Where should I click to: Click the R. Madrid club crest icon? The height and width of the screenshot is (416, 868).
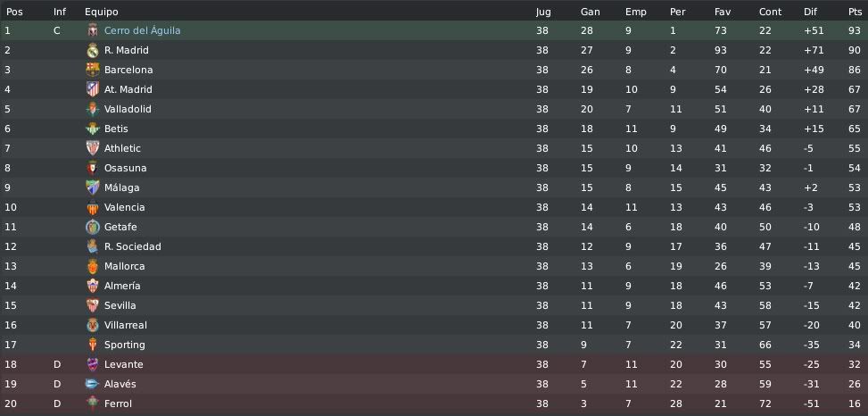point(93,50)
